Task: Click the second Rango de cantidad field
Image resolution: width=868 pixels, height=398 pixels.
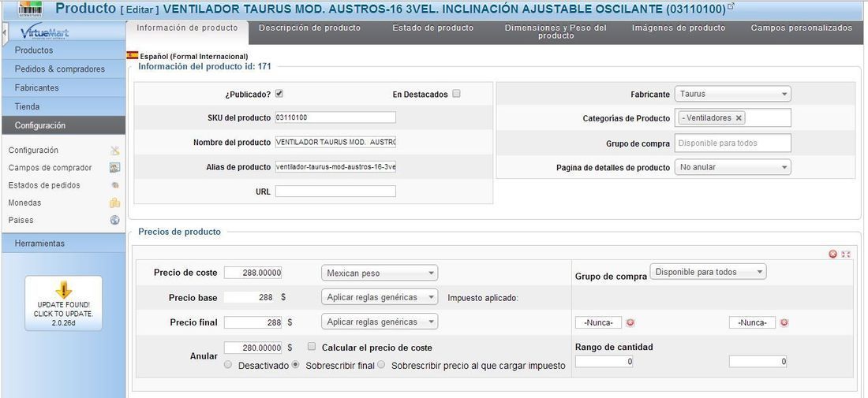Action: pos(758,362)
